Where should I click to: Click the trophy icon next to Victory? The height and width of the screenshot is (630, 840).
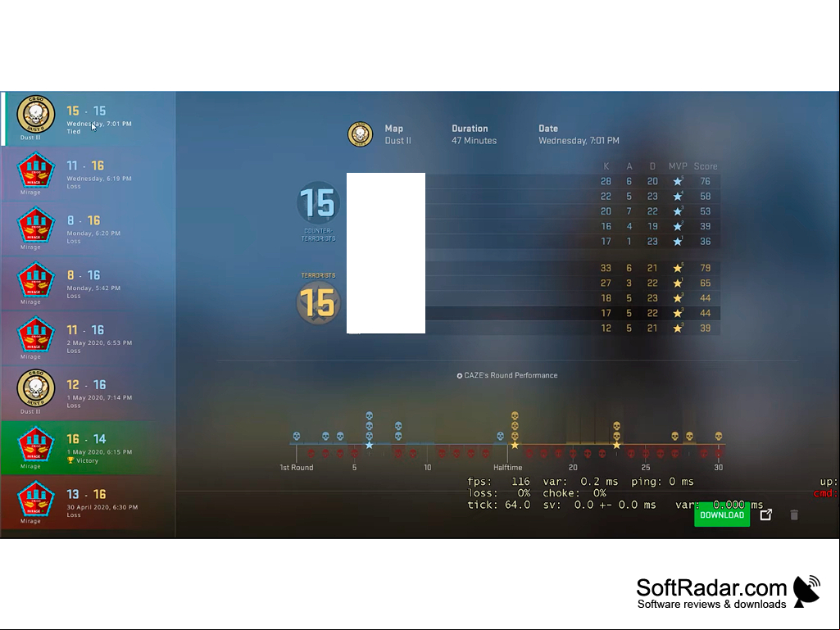point(70,460)
